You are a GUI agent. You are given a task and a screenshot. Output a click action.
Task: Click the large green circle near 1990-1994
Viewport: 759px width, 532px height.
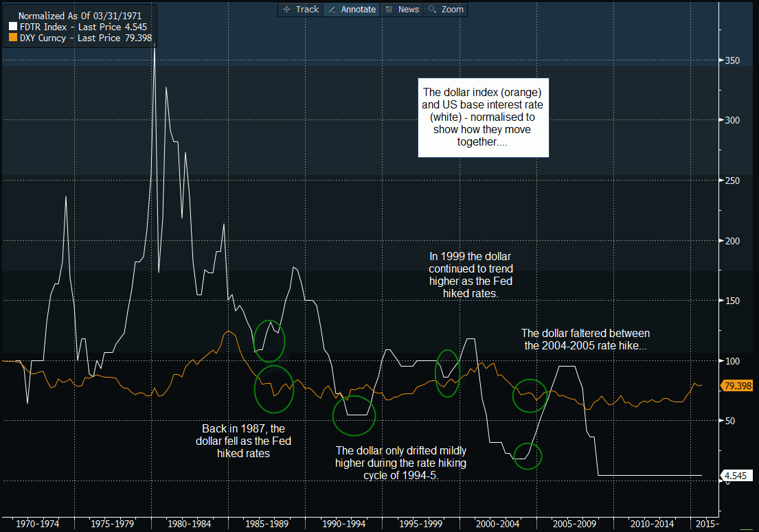coord(355,414)
